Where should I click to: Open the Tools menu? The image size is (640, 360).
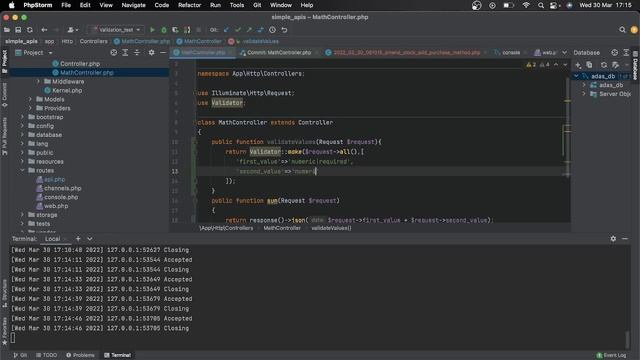[237, 5]
